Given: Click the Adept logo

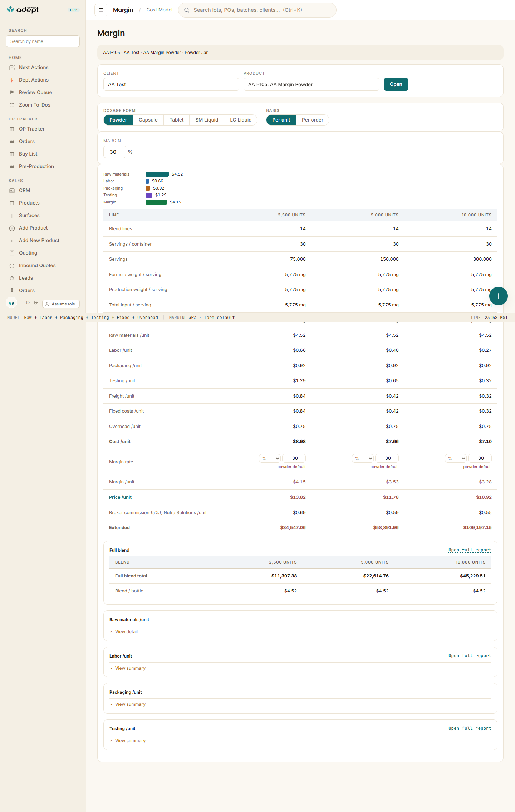Looking at the screenshot, I should point(23,10).
